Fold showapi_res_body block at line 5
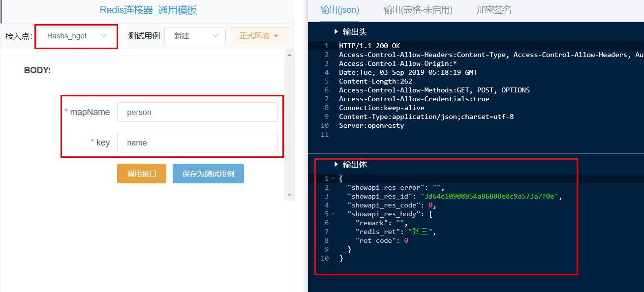Screen dimensions: 644x292 [333, 214]
